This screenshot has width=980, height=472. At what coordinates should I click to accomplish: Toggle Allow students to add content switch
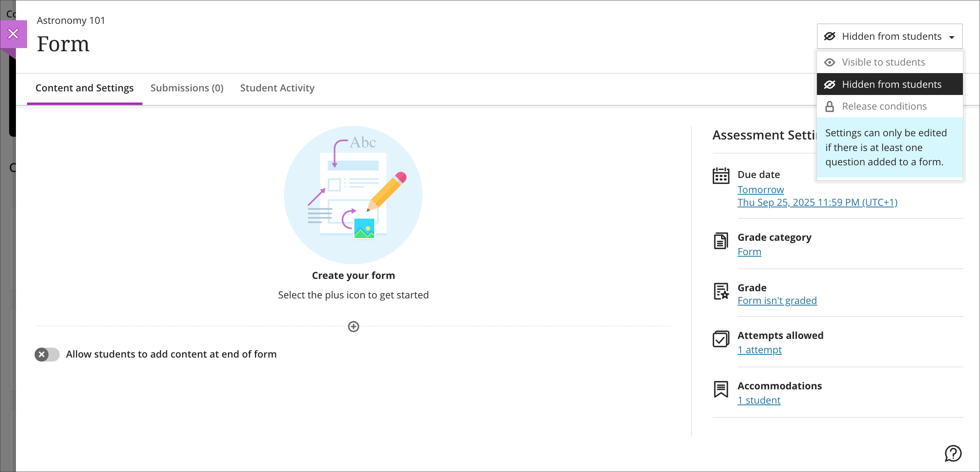click(x=47, y=354)
